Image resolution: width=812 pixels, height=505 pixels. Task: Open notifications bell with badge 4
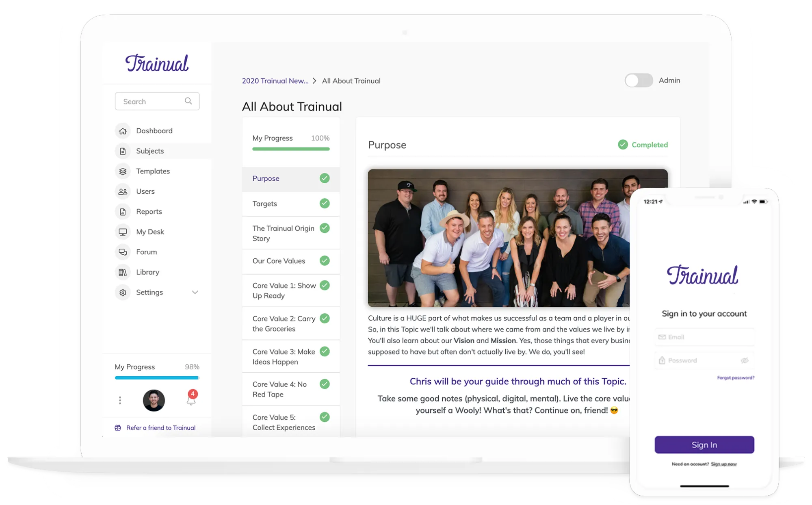coord(191,398)
